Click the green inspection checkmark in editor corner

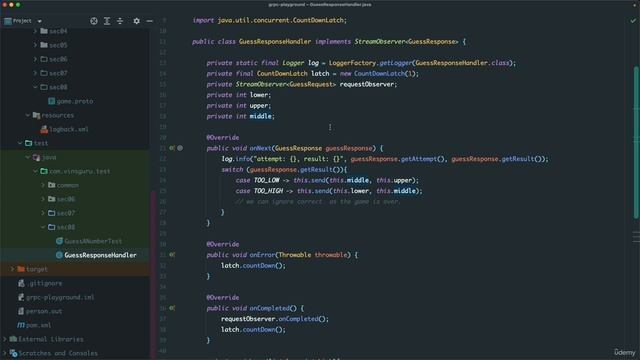click(633, 20)
